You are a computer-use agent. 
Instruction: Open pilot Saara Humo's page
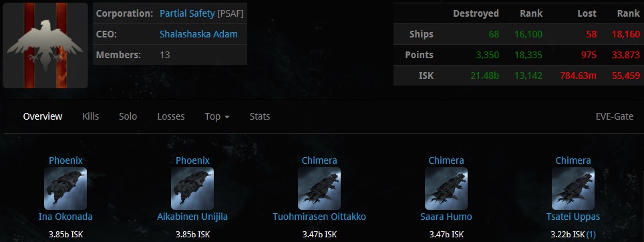pyautogui.click(x=446, y=217)
